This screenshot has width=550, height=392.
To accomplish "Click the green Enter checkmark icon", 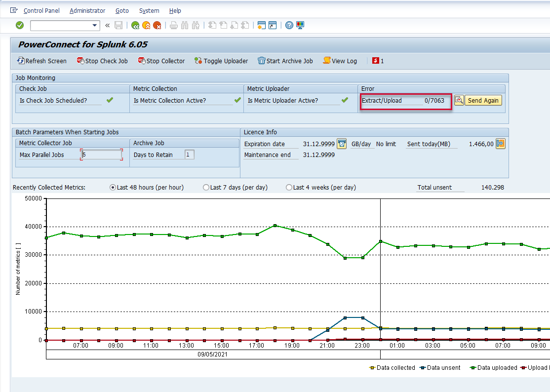I will point(20,25).
